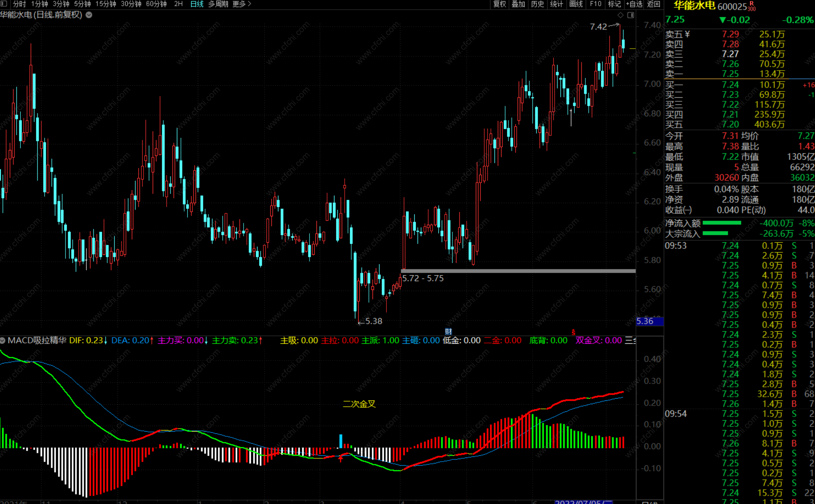Toggle right panel layout icon on chart

[631, 15]
